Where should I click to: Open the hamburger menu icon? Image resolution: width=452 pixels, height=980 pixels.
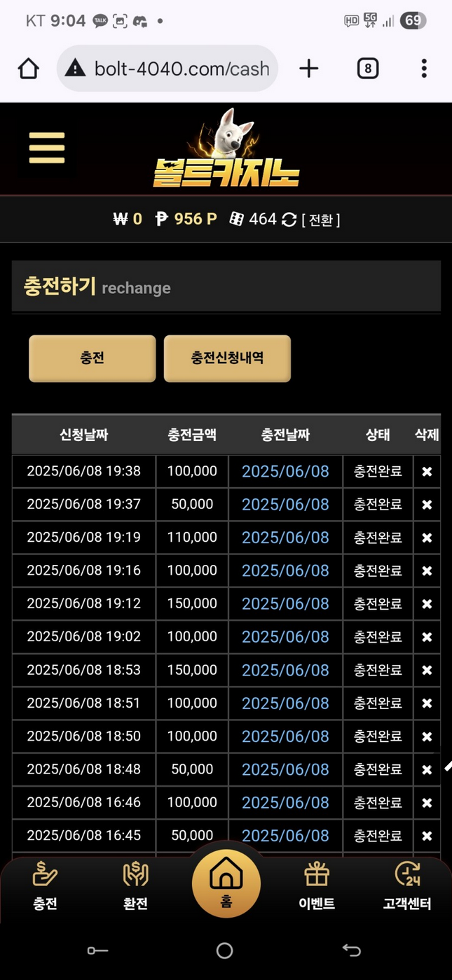(47, 148)
